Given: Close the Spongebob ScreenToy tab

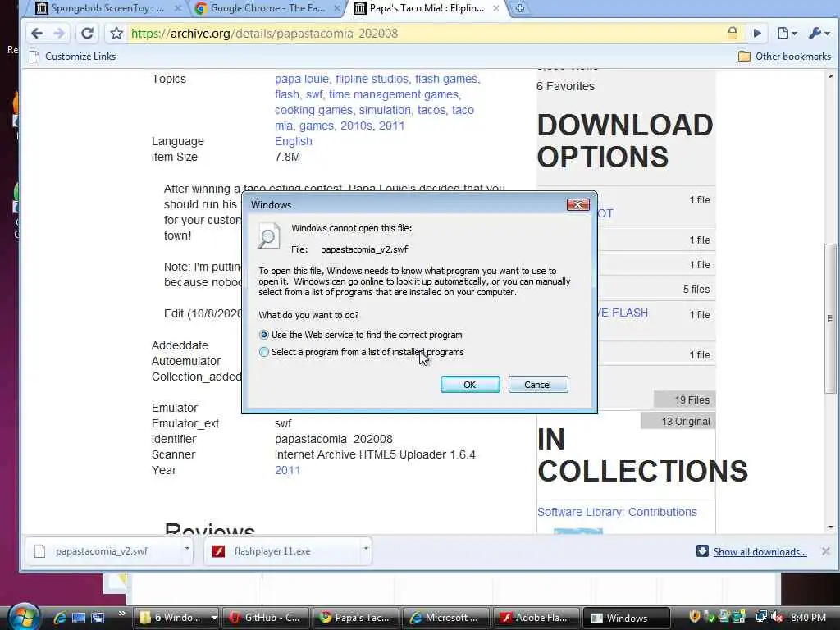Looking at the screenshot, I should pos(178,8).
